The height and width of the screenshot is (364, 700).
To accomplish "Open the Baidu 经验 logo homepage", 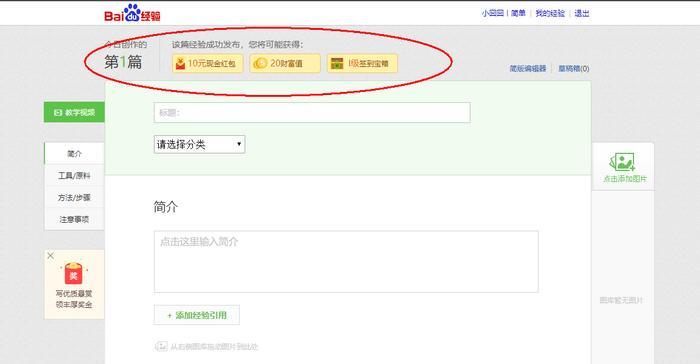I will coord(132,13).
